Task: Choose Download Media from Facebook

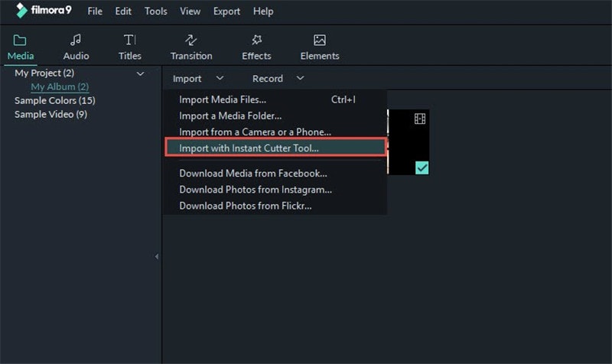Action: [x=253, y=174]
